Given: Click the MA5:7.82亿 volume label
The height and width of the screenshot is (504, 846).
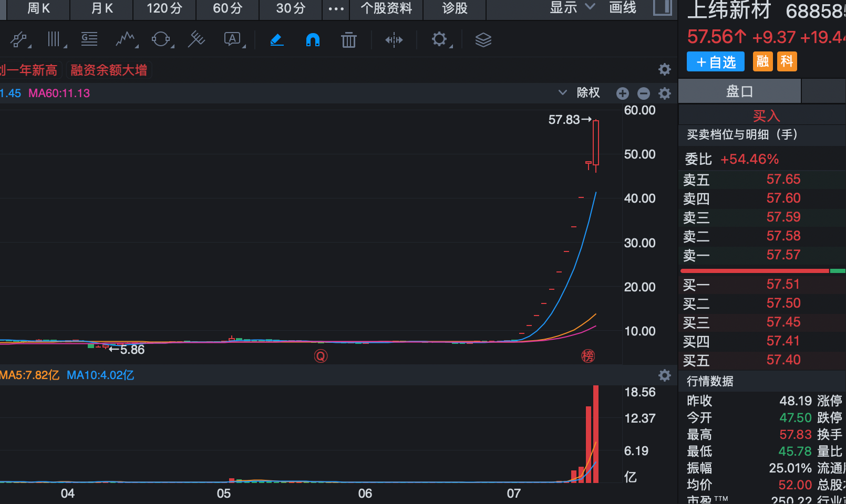Looking at the screenshot, I should click(x=29, y=375).
